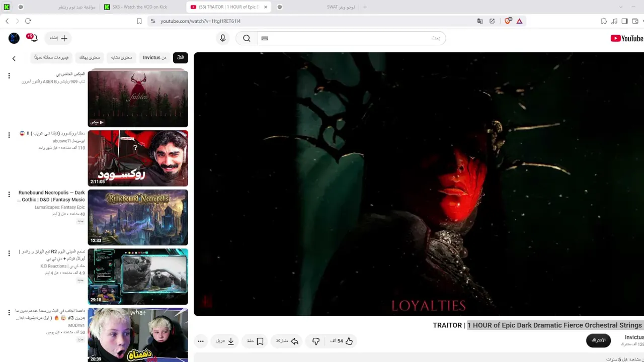Dislike the video with the thumbs-down icon
This screenshot has width=644, height=362.
tap(316, 341)
